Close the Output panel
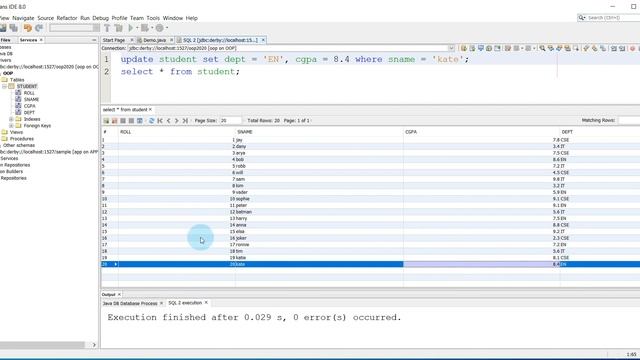Image resolution: width=640 pixels, height=360 pixels. point(119,294)
